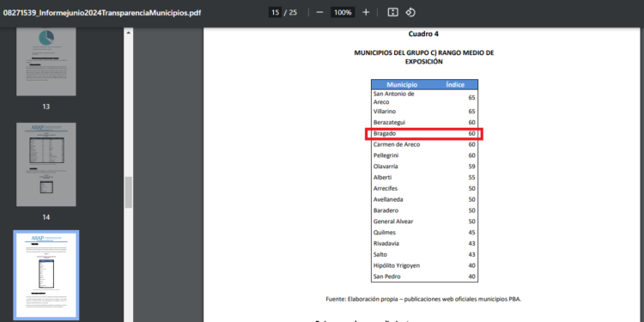Click the 'Fuente: Elaboración propia' source line
Screen dimensions: 644x322
click(423, 299)
